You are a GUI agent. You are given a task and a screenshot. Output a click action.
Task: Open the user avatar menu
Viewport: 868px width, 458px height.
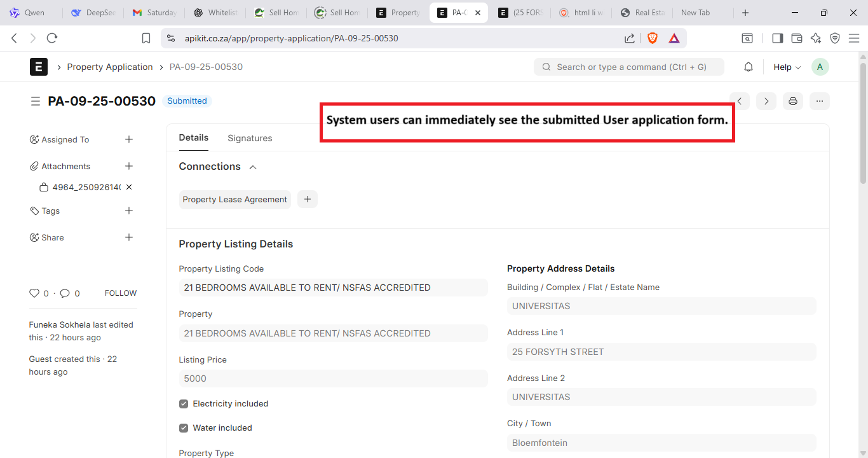pos(820,67)
